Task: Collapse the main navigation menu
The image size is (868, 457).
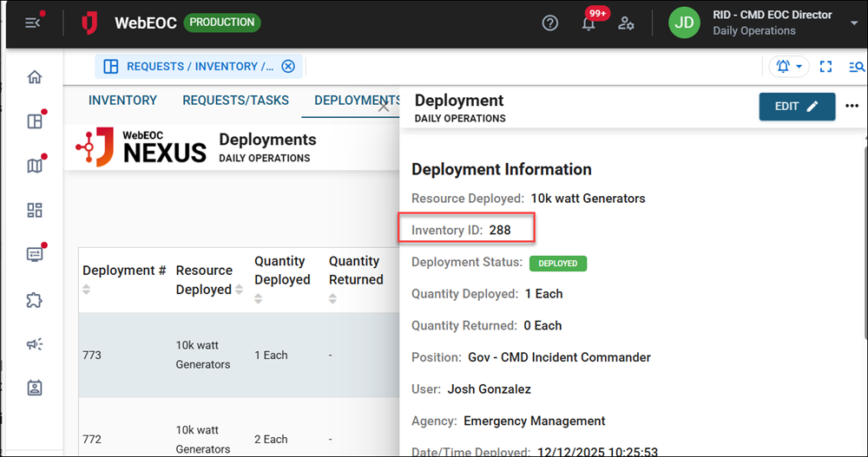Action: [x=32, y=23]
